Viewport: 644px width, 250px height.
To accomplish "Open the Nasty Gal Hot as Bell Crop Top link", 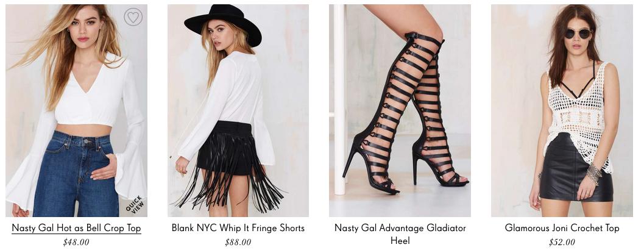I will click(x=76, y=228).
